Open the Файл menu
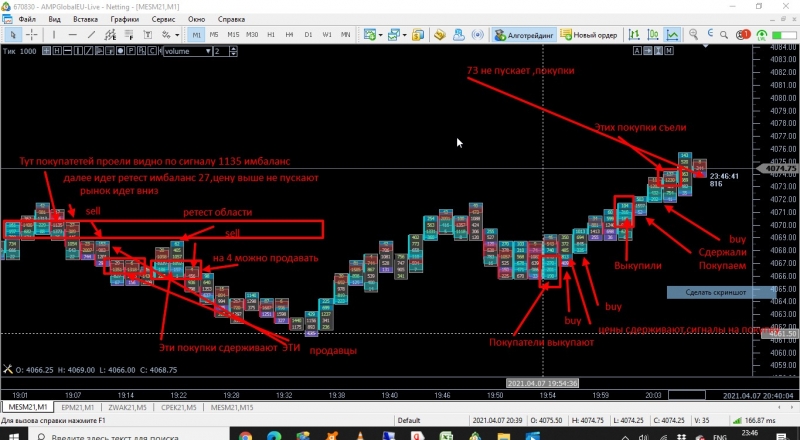Viewport: 800px width, 440px height. (x=27, y=19)
